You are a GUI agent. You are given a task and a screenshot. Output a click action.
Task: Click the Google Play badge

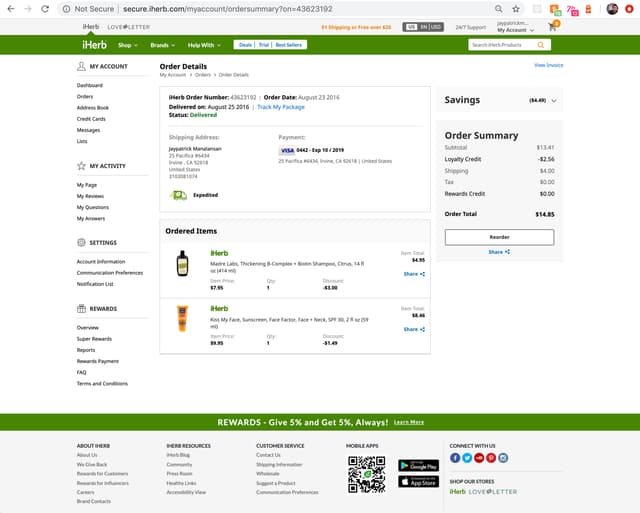(419, 466)
